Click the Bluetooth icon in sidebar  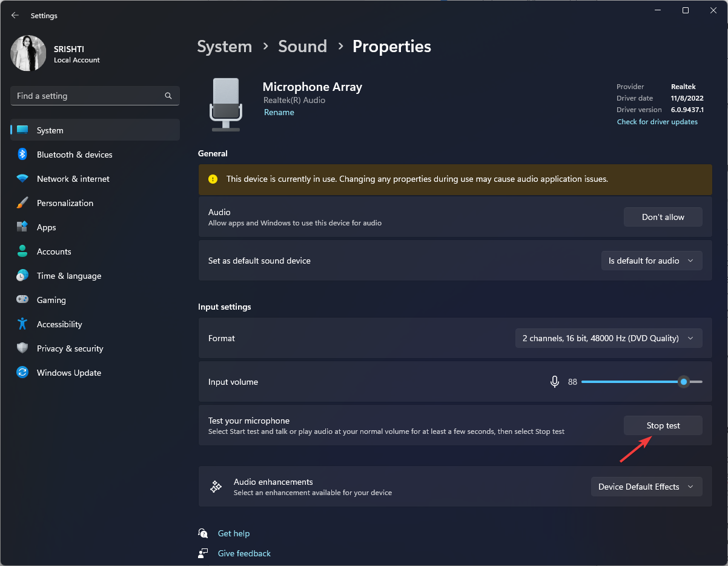click(x=22, y=155)
